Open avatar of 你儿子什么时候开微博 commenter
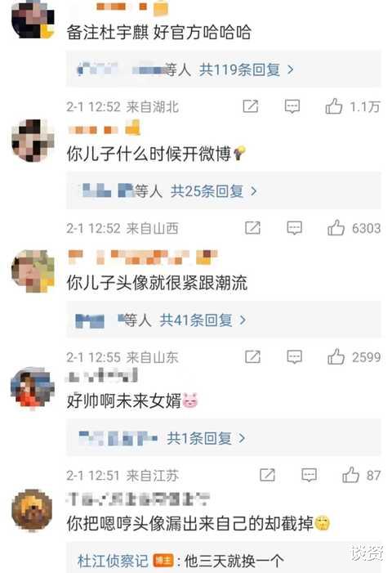The width and height of the screenshot is (392, 573). click(x=33, y=141)
